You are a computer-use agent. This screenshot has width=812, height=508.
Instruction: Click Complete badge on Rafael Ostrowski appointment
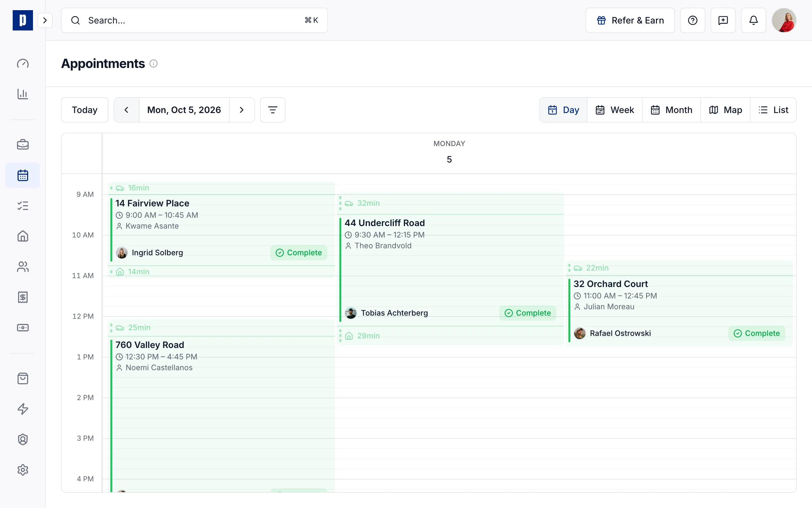coord(756,333)
